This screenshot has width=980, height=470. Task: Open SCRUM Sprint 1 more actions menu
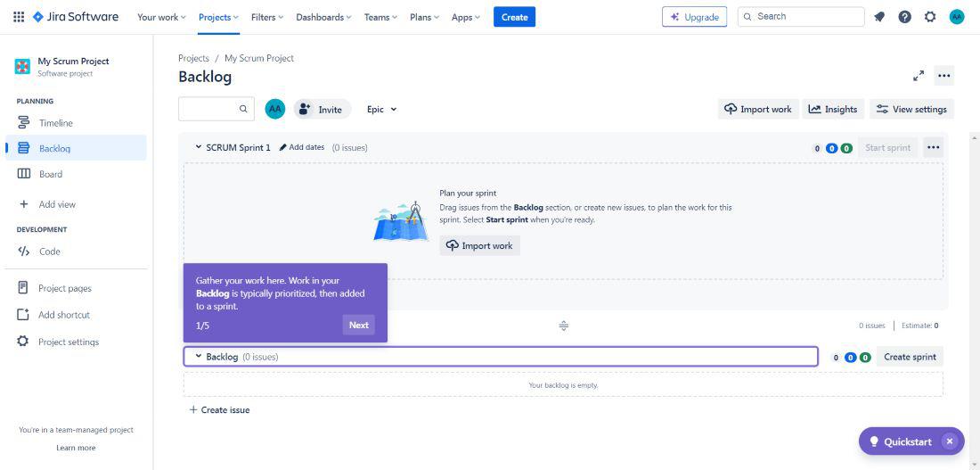933,148
